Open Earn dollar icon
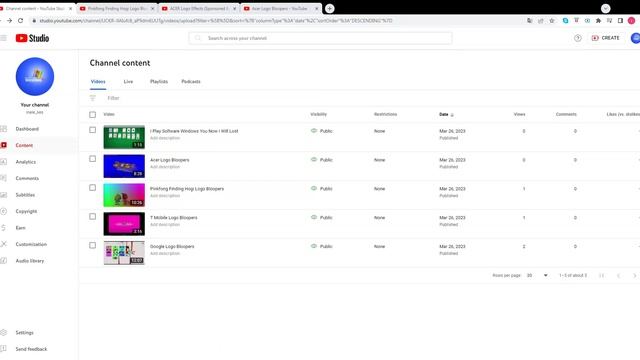 (x=4, y=228)
